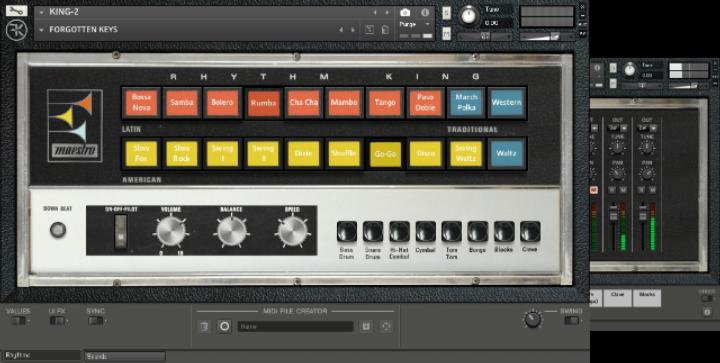Click the Forgotten Keys circular logo

(x=17, y=30)
